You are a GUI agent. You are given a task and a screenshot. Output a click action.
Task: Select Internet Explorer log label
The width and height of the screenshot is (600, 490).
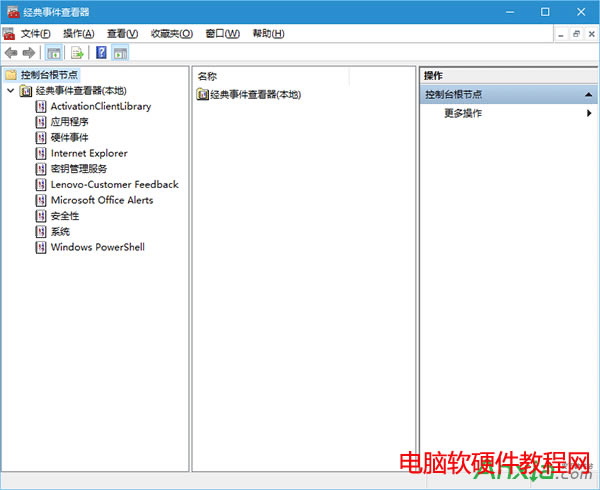(x=89, y=153)
